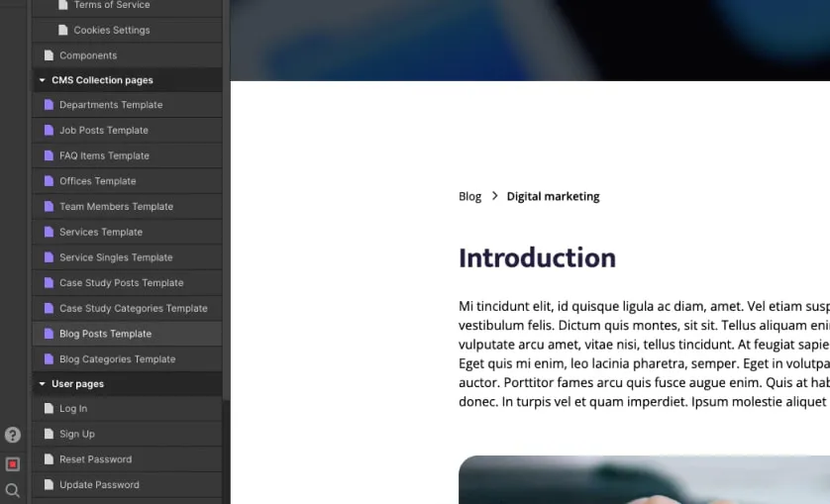The image size is (830, 504).
Task: Open the help question mark icon
Action: click(13, 435)
